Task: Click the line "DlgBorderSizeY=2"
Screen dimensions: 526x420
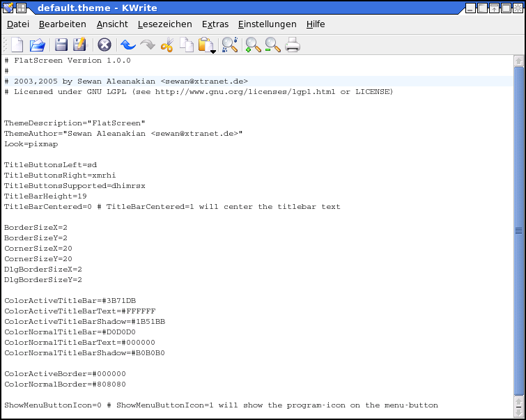Action: point(43,279)
